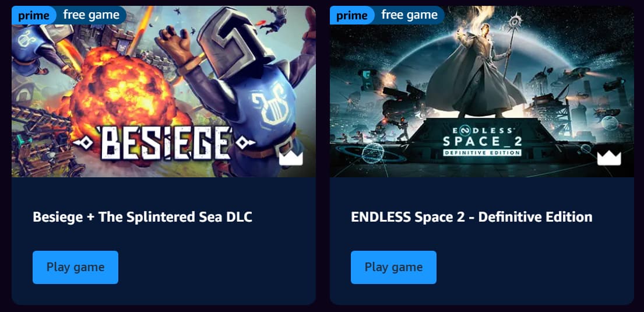Click the prime badge on the Besiege card

(x=31, y=16)
